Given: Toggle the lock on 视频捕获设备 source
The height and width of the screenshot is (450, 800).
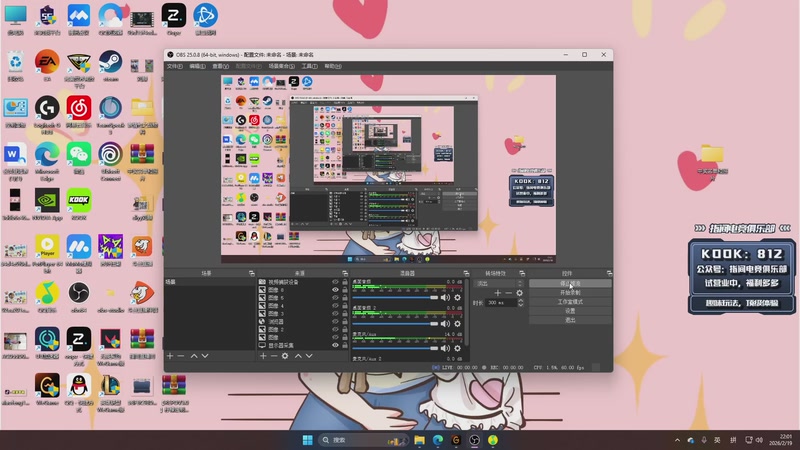Looking at the screenshot, I should tap(345, 282).
